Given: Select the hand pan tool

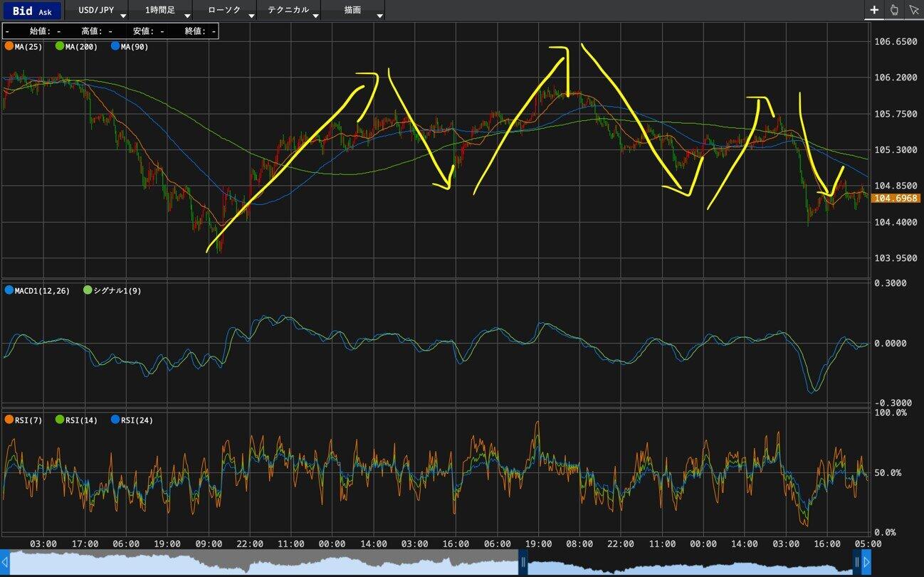Looking at the screenshot, I should coord(895,10).
